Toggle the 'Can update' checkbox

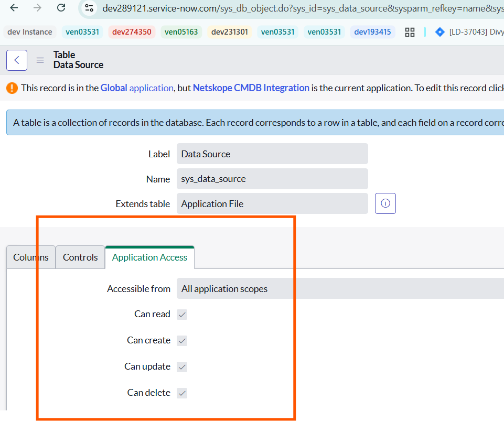coord(182,366)
